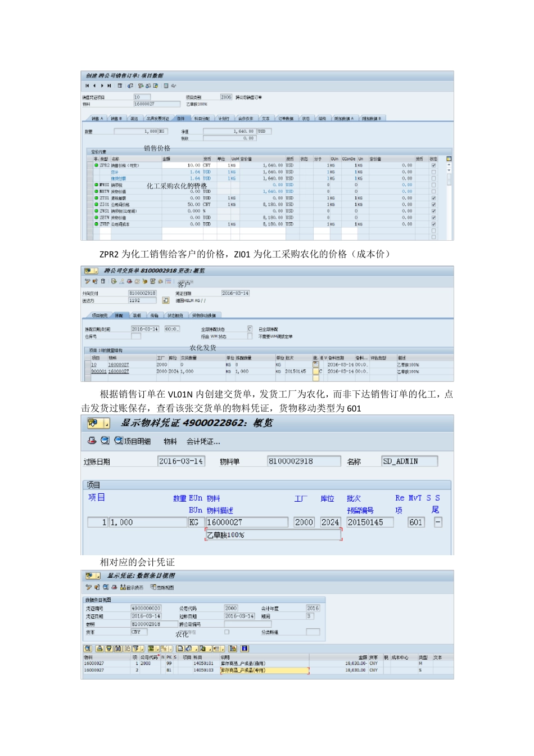Open material link 16000027 in item 10 row
This screenshot has height=756, width=534.
click(119, 364)
